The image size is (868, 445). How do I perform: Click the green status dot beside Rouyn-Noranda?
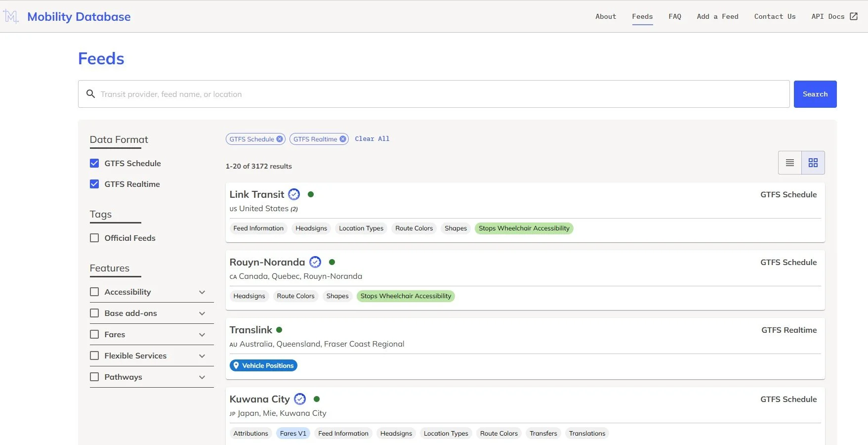coord(332,262)
